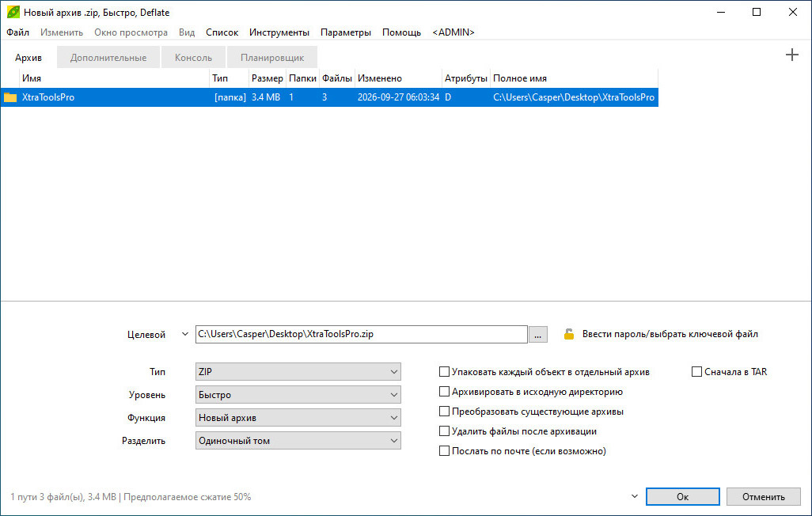The image size is (812, 516).
Task: Switch to the "Консоль" tab
Action: tap(193, 58)
